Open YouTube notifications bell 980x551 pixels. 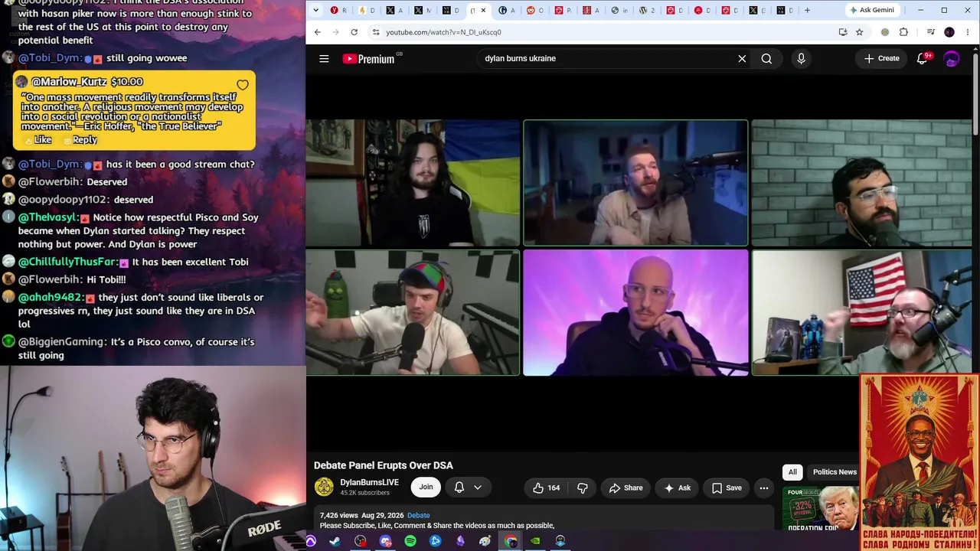[x=923, y=59]
